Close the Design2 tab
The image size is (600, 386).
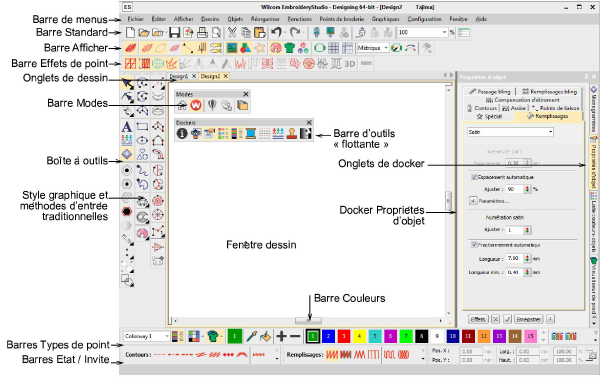coord(226,76)
